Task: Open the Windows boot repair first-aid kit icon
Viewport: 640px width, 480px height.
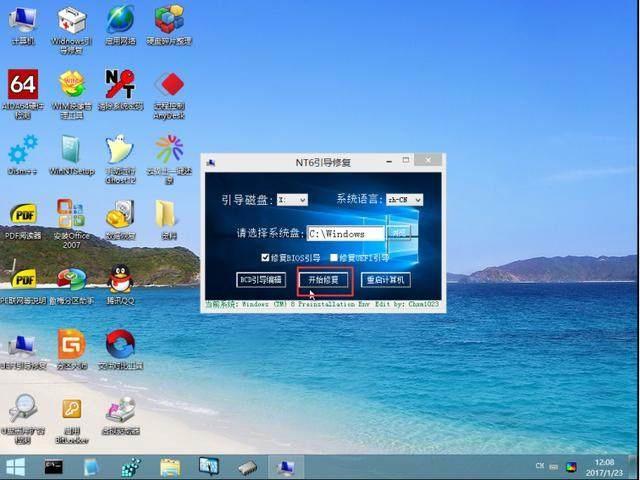Action: tap(71, 30)
